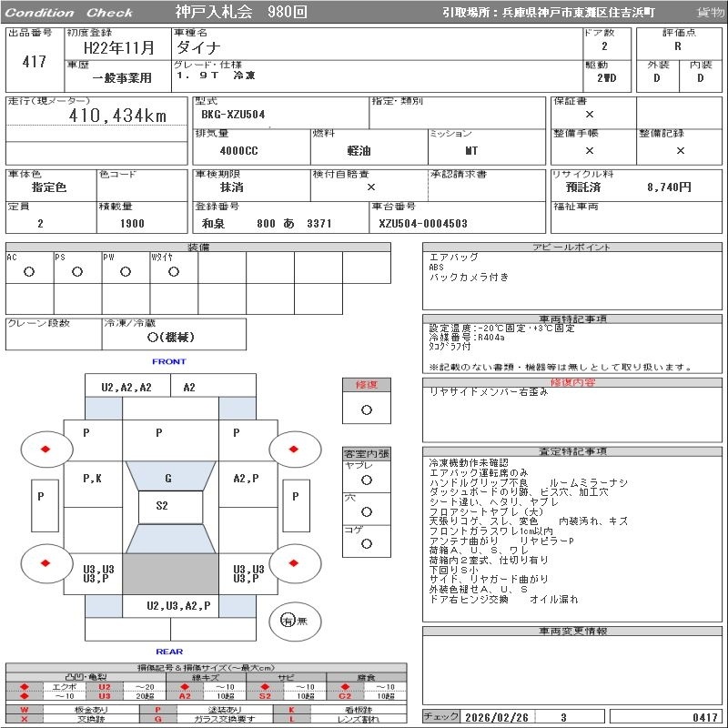Toggle the 修復 repair history circle
The image size is (728, 728).
(x=366, y=409)
